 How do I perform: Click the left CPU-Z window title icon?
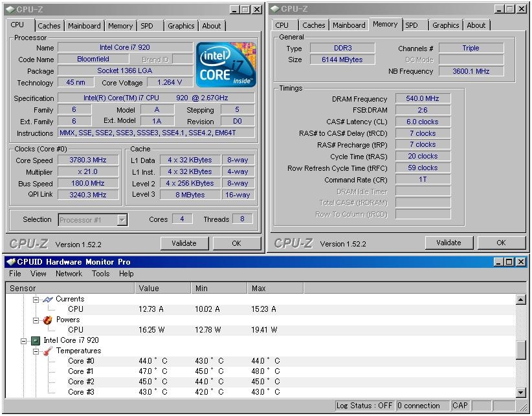click(9, 9)
